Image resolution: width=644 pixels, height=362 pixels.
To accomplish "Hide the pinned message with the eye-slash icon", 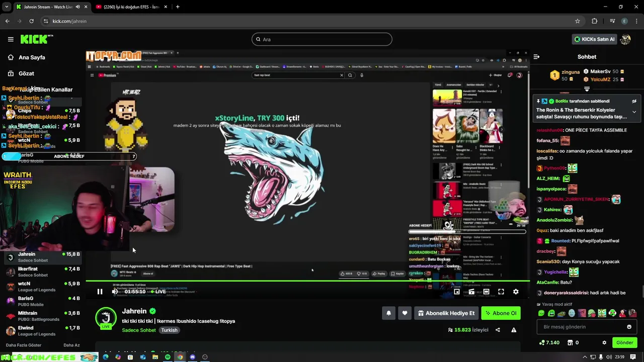I will tap(634, 101).
